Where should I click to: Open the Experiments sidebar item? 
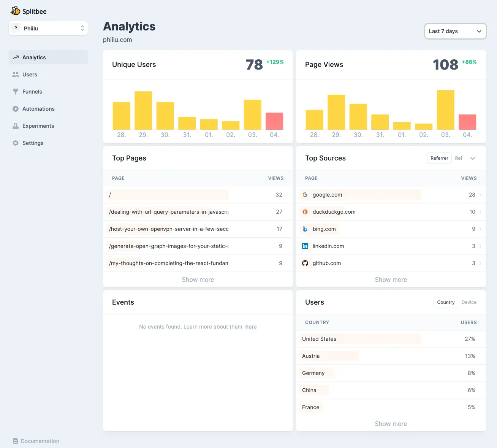48,126
